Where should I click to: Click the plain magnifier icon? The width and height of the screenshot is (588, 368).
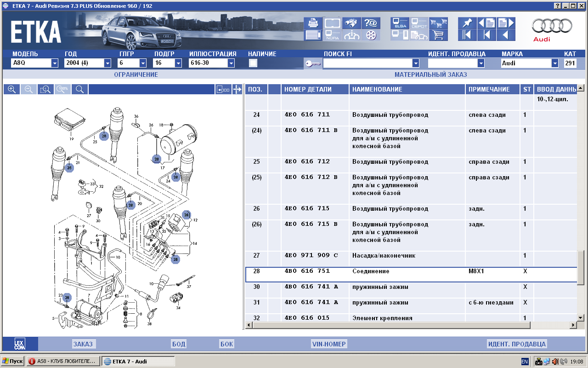tap(79, 89)
